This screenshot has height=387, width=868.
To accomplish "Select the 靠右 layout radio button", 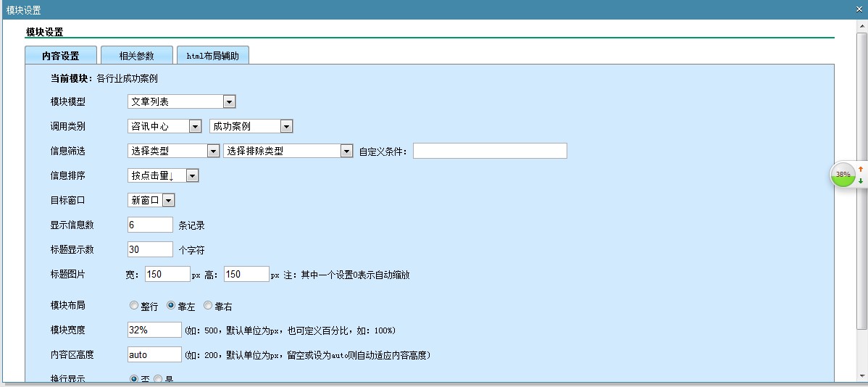I will coord(208,306).
